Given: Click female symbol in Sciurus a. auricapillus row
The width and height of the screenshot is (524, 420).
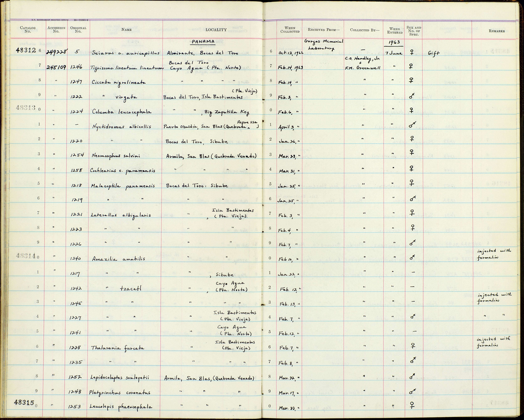Looking at the screenshot, I should pos(412,53).
